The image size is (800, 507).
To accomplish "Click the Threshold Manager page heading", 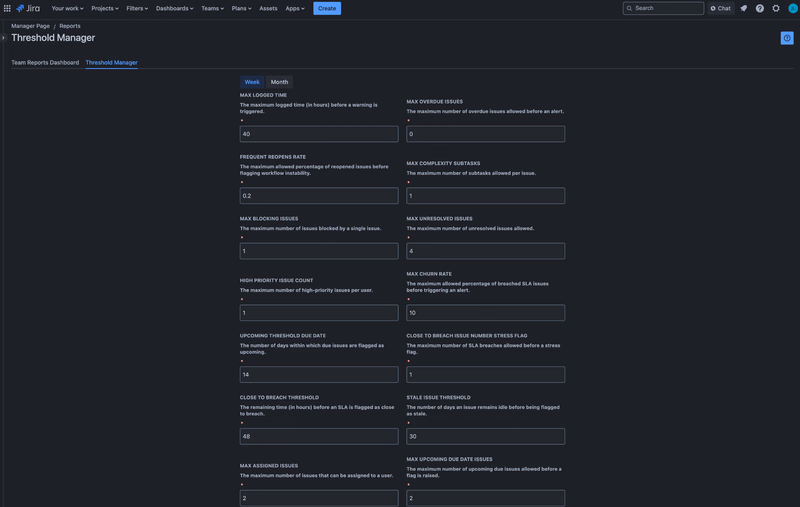I will click(53, 38).
